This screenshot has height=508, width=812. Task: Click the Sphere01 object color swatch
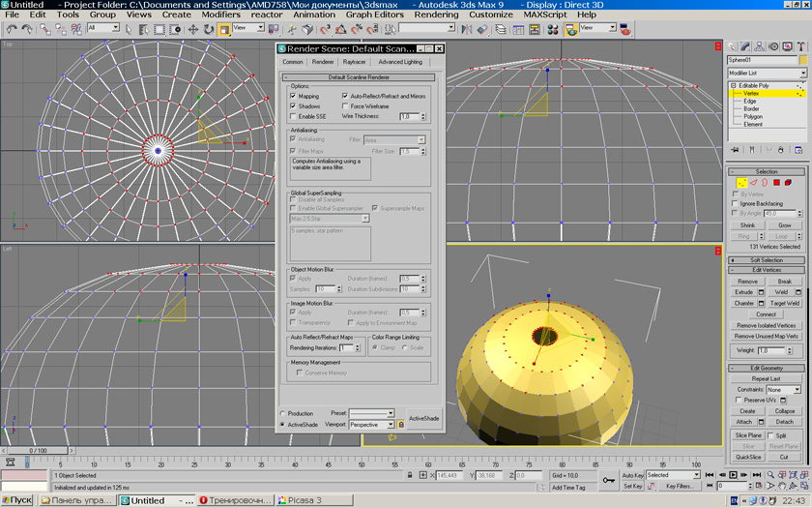coord(801,61)
